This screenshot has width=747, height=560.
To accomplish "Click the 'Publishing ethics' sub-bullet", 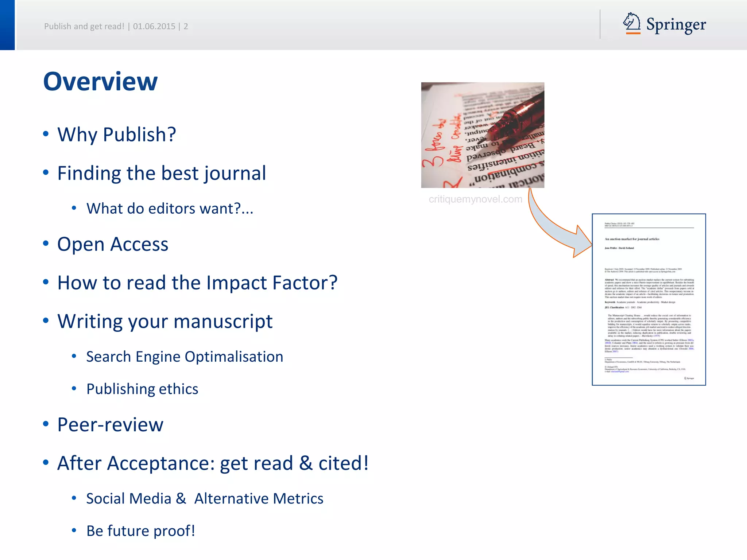I will [x=142, y=389].
